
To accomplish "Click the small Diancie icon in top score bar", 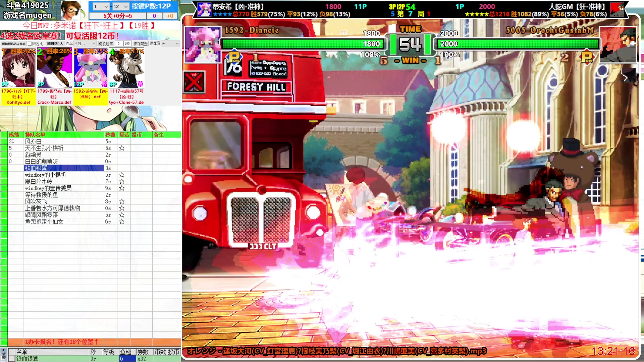I will point(204,9).
